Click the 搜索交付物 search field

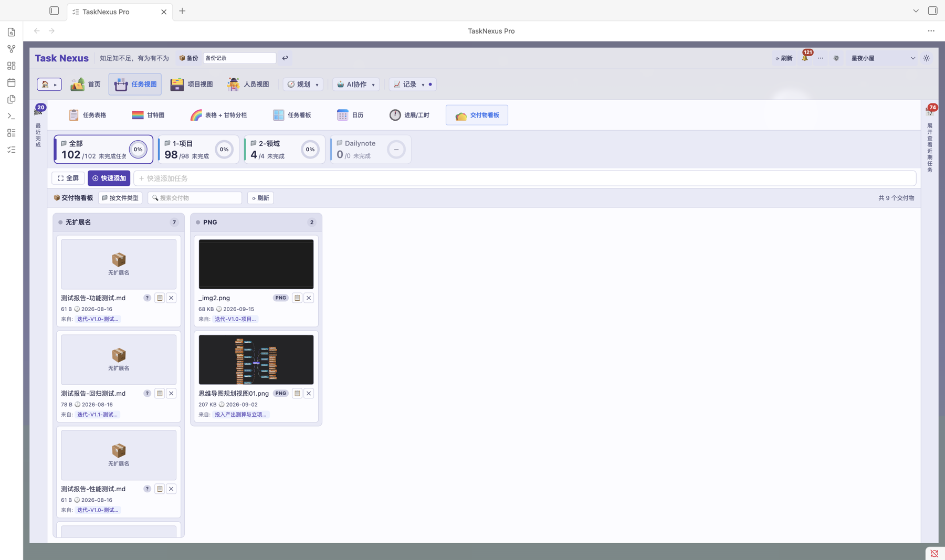click(195, 198)
